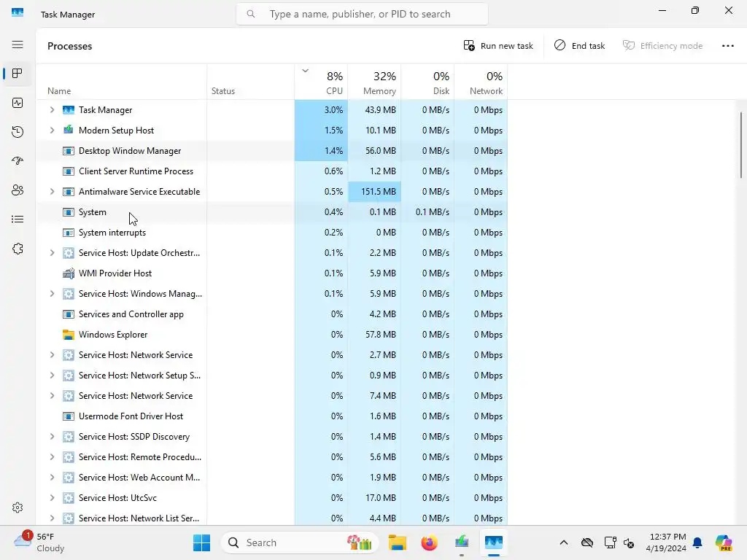747x560 pixels.
Task: Open the Copilot preview icon in taskbar
Action: click(724, 542)
